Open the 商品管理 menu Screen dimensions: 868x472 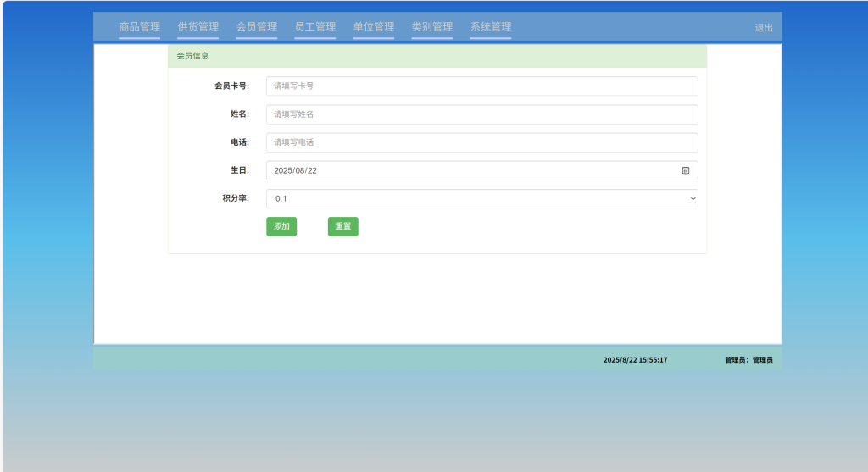point(140,26)
